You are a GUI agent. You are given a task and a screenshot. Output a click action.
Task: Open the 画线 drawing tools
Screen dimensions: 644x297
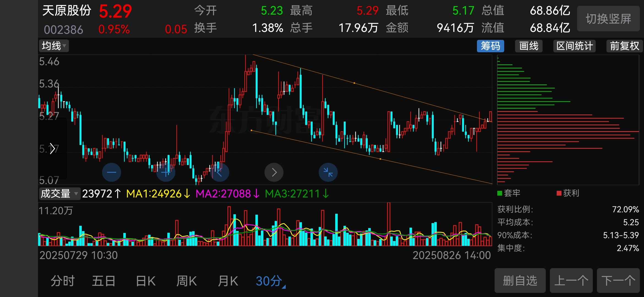[x=529, y=46]
